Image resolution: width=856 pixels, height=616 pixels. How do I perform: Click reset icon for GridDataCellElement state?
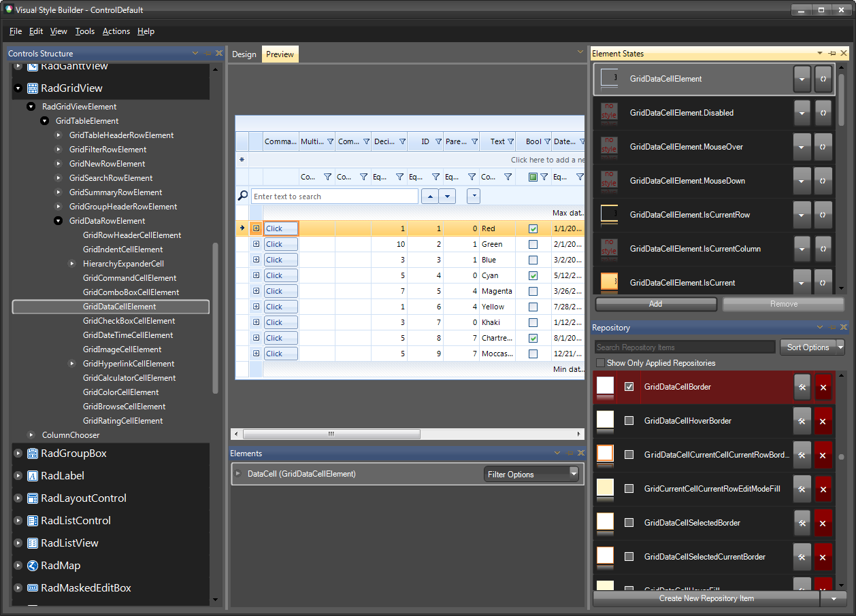[823, 79]
